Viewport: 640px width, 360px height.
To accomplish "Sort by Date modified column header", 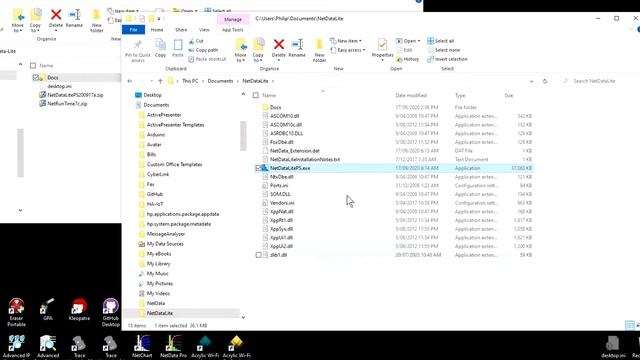I will [411, 95].
